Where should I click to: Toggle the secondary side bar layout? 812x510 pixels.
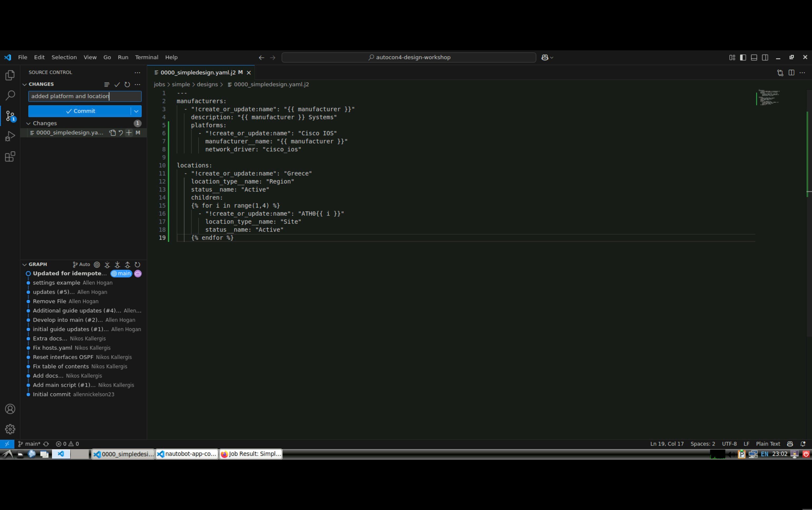pos(765,58)
